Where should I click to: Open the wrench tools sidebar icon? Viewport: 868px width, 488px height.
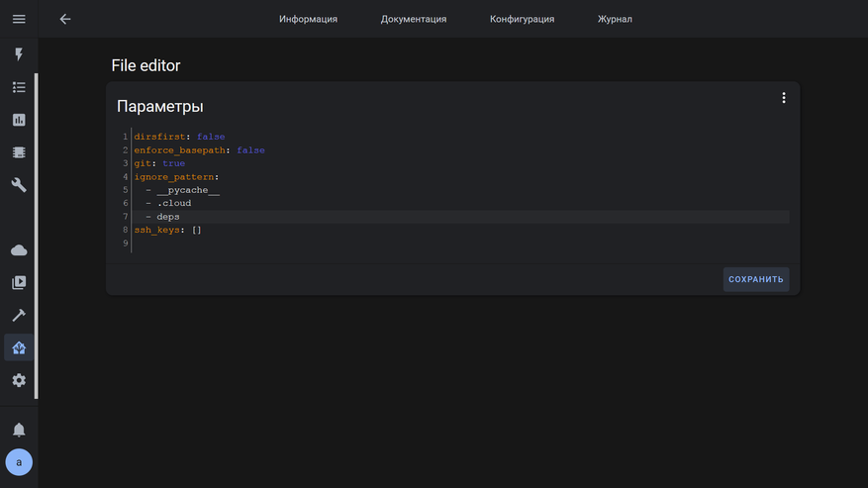(x=19, y=185)
